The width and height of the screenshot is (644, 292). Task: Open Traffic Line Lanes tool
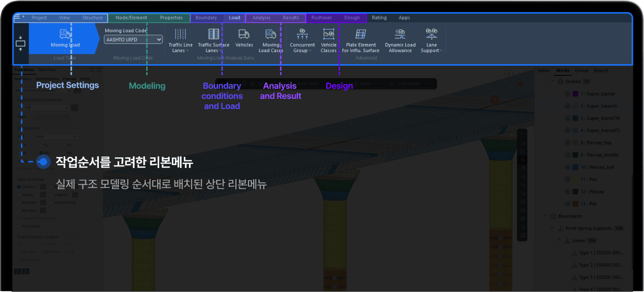[x=180, y=41]
